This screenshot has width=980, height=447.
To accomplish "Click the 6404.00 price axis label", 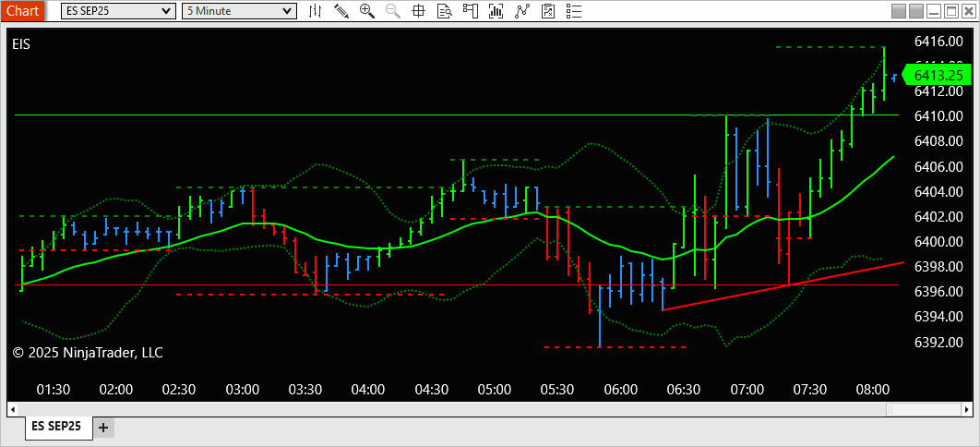I will pyautogui.click(x=938, y=191).
